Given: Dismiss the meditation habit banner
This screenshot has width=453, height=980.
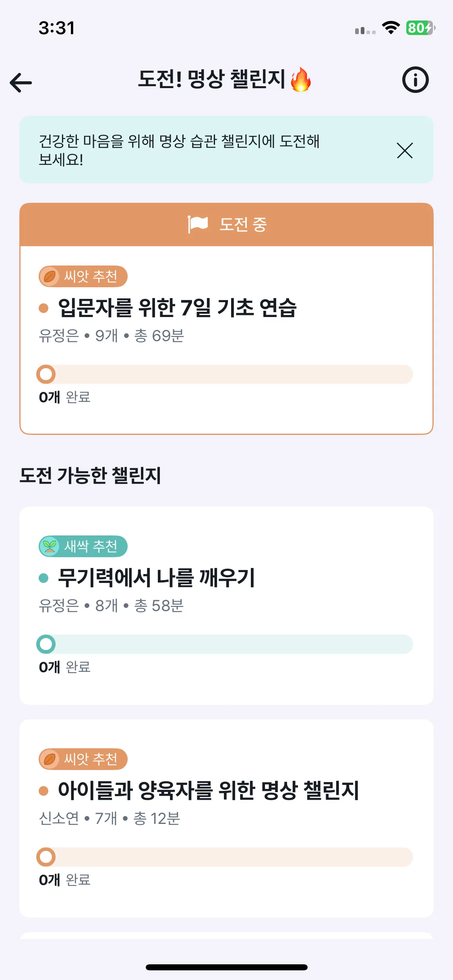Looking at the screenshot, I should 405,150.
